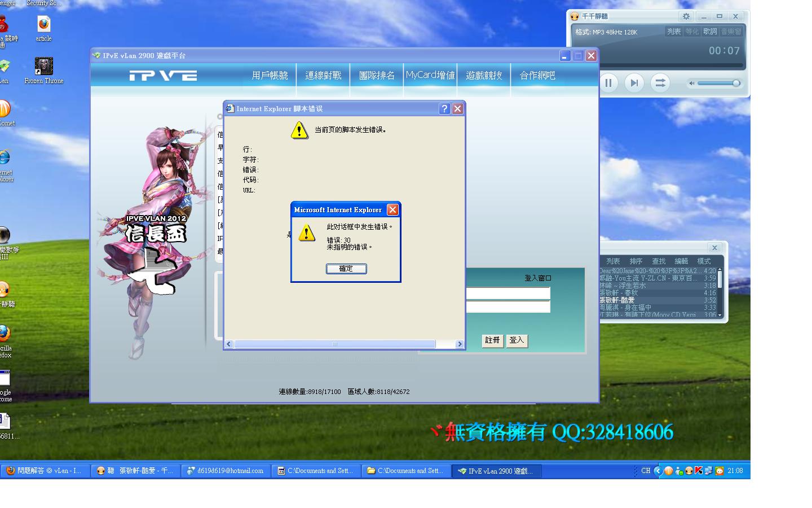Go to the 團隊排名 tab
This screenshot has height=508, width=812.
[x=377, y=75]
